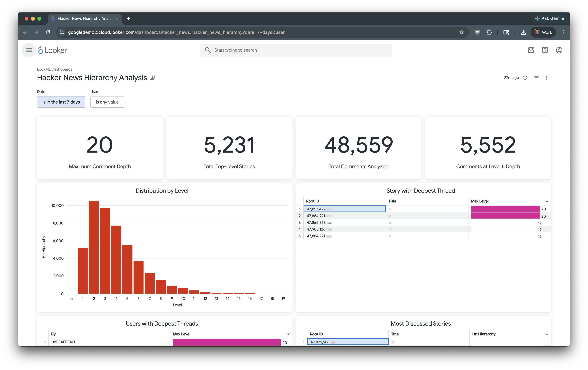This screenshot has width=588, height=370.
Task: Open the Chrome extensions puzzle icon
Action: [489, 32]
